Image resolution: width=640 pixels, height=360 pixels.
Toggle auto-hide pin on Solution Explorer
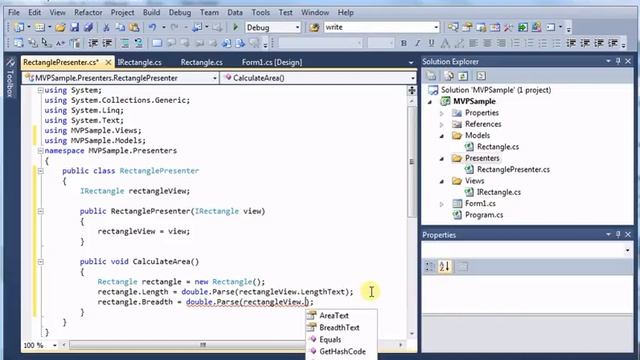click(618, 61)
